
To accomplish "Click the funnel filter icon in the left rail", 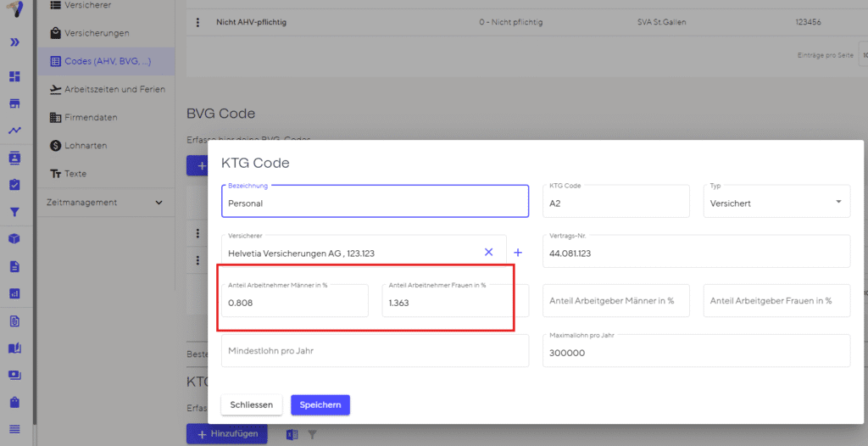I will point(14,212).
